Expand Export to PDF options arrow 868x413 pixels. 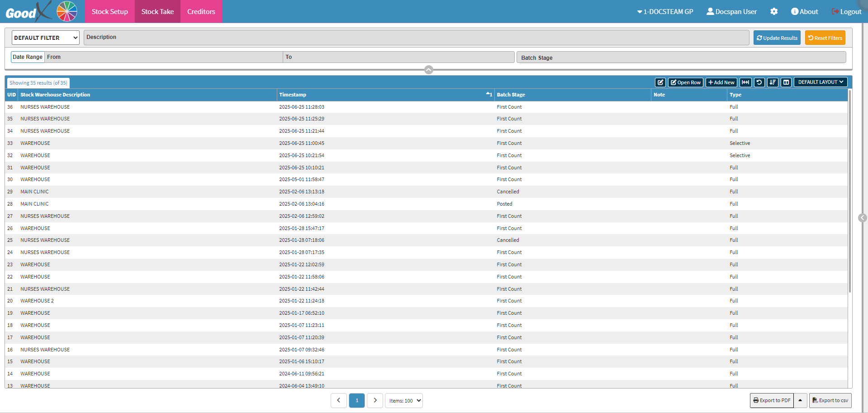[800, 400]
